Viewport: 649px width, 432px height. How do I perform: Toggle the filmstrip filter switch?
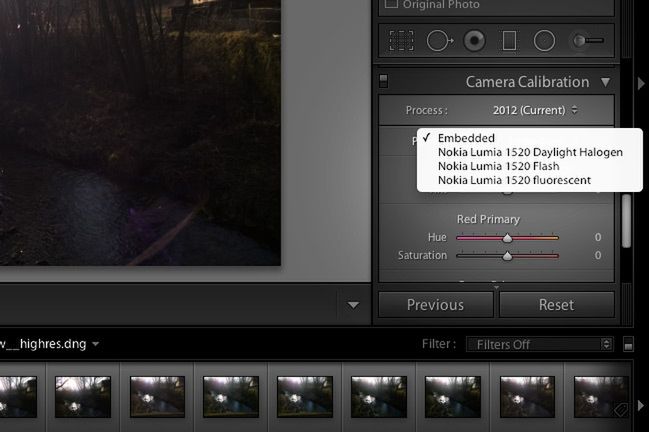(628, 344)
